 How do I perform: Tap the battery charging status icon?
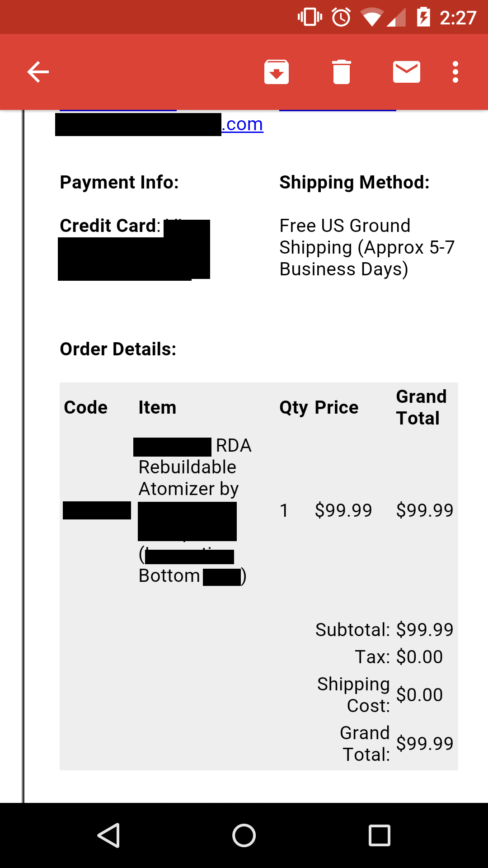pyautogui.click(x=423, y=17)
